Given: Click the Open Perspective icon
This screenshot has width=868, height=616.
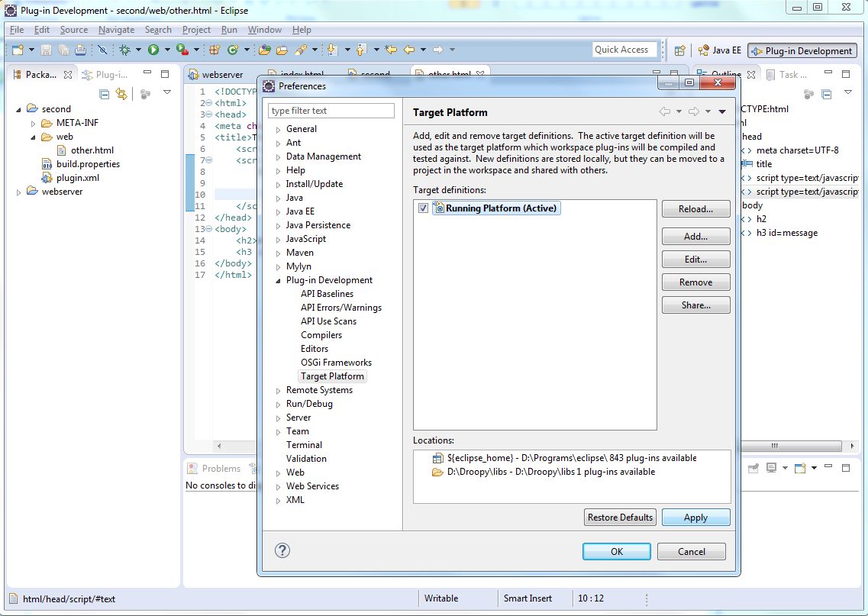Looking at the screenshot, I should [679, 50].
